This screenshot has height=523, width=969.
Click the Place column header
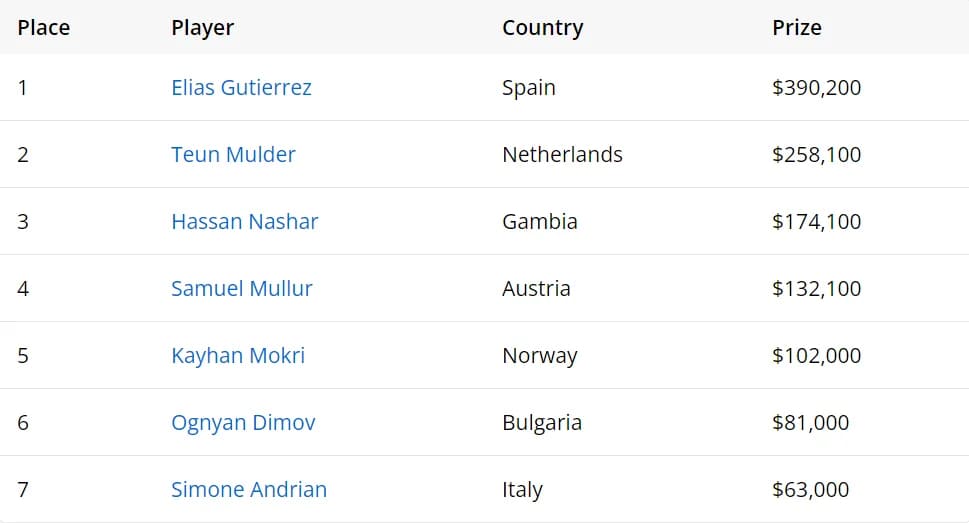[x=44, y=28]
